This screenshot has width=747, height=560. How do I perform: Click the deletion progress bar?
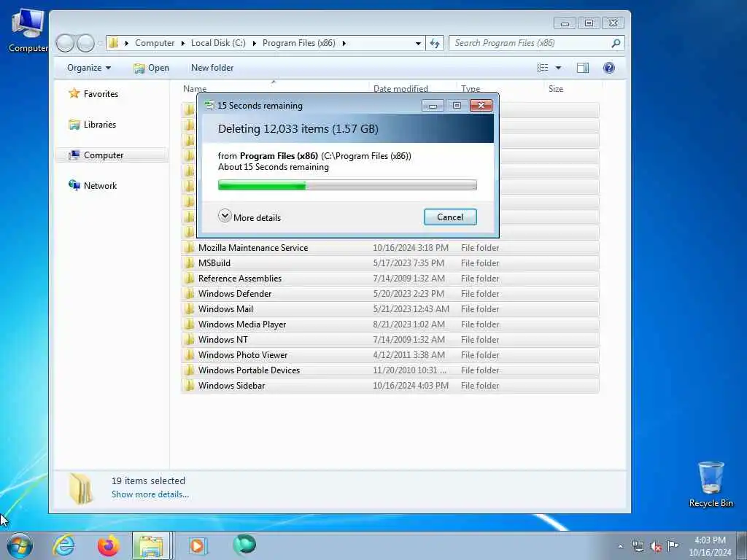click(x=347, y=185)
